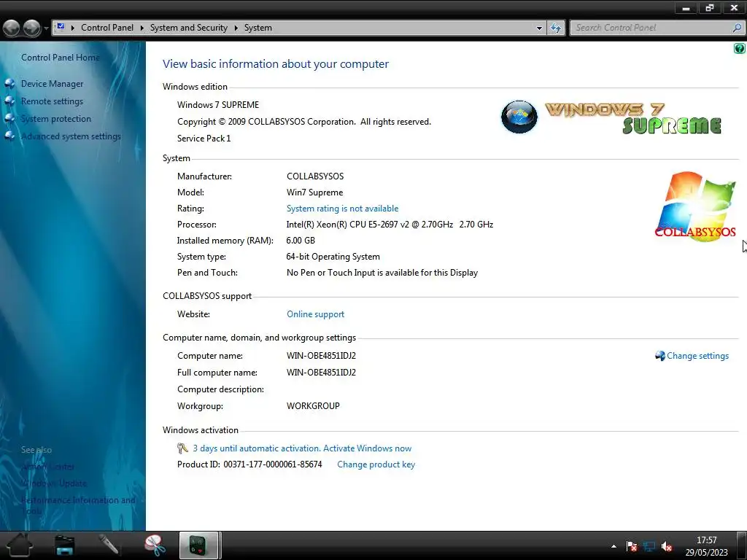Click the shield icon beside Change settings
The width and height of the screenshot is (747, 560).
(659, 356)
